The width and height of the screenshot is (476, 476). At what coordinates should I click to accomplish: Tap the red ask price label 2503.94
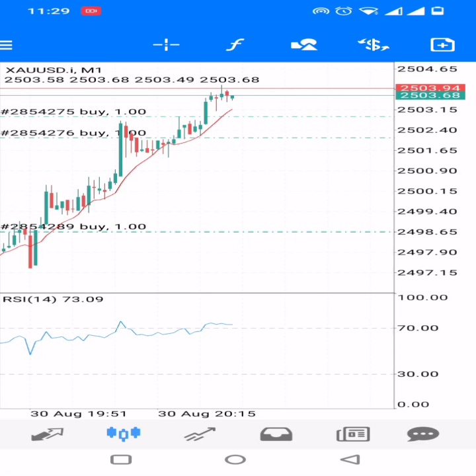pyautogui.click(x=430, y=88)
